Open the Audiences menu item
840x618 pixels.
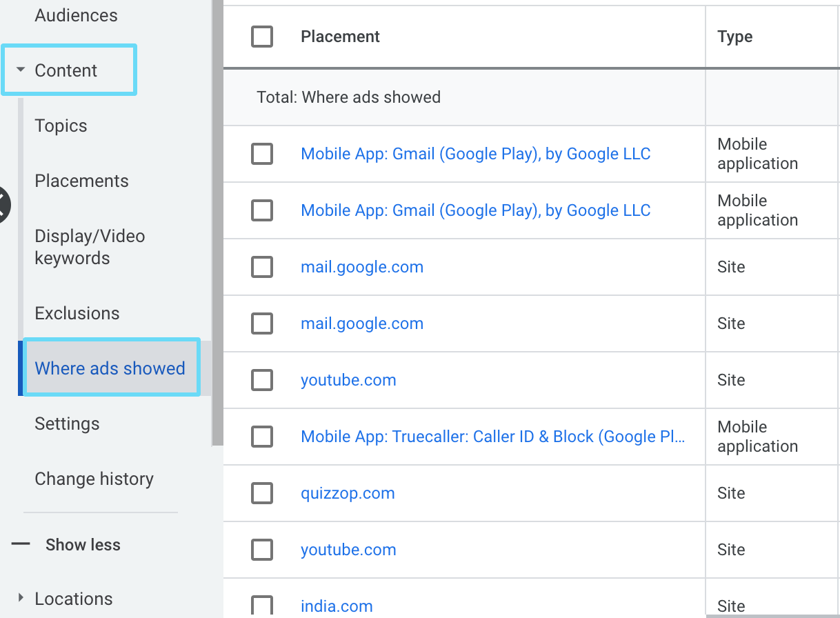coord(77,15)
